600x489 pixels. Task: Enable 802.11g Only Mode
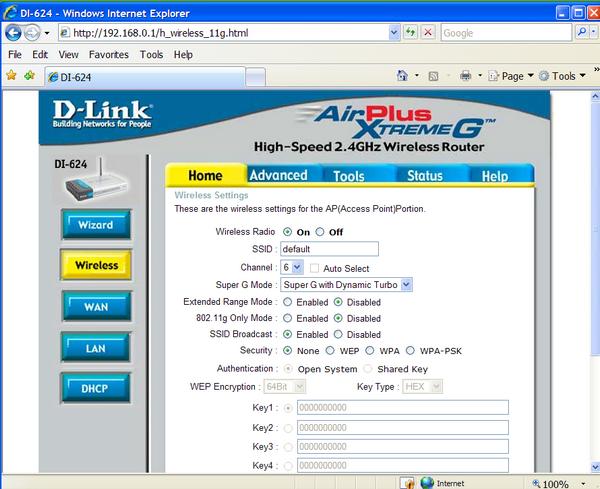point(287,318)
